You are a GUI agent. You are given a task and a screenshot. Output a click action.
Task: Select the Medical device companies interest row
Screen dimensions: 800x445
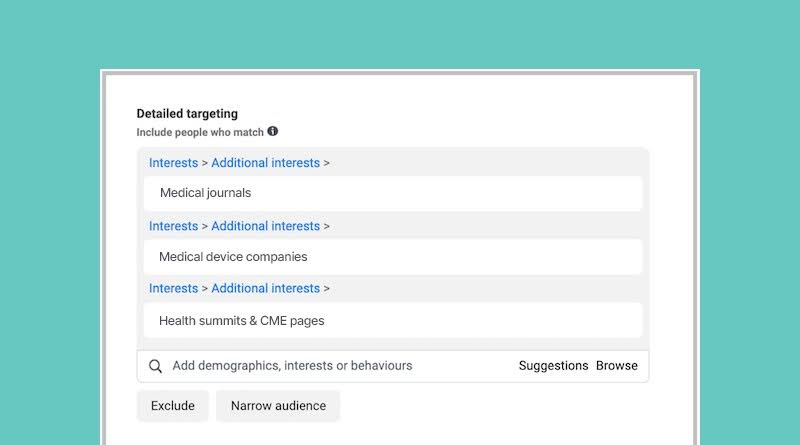click(x=393, y=257)
